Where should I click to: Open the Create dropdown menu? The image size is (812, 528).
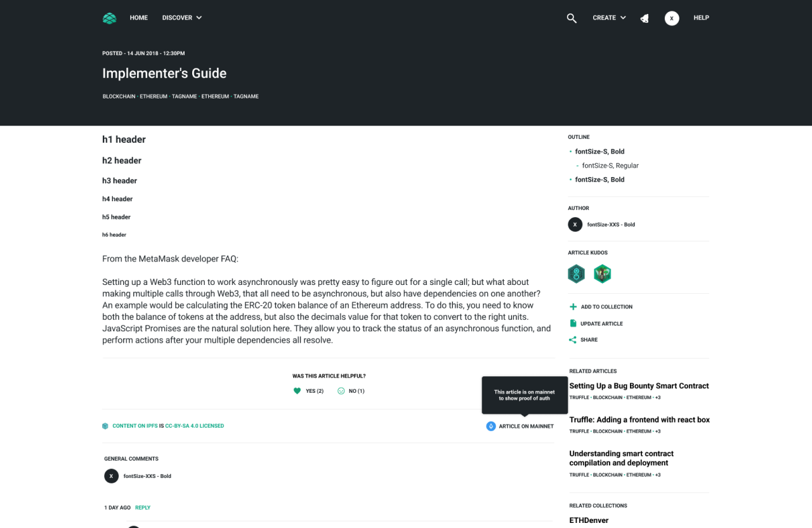(609, 18)
